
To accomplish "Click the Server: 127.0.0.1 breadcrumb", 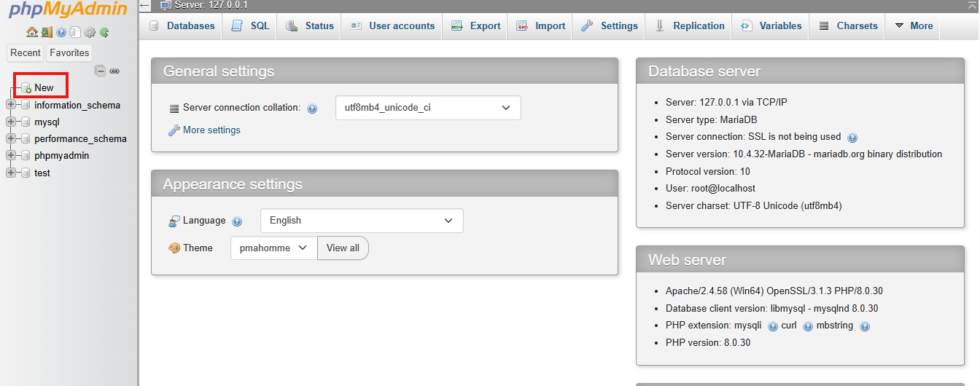I will click(x=211, y=5).
